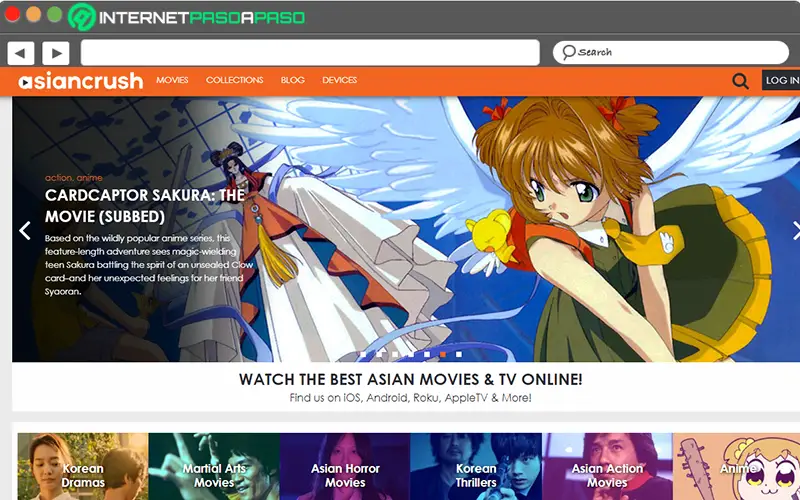Click the 'action, anime' genre tags
This screenshot has width=800, height=500.
tap(73, 178)
